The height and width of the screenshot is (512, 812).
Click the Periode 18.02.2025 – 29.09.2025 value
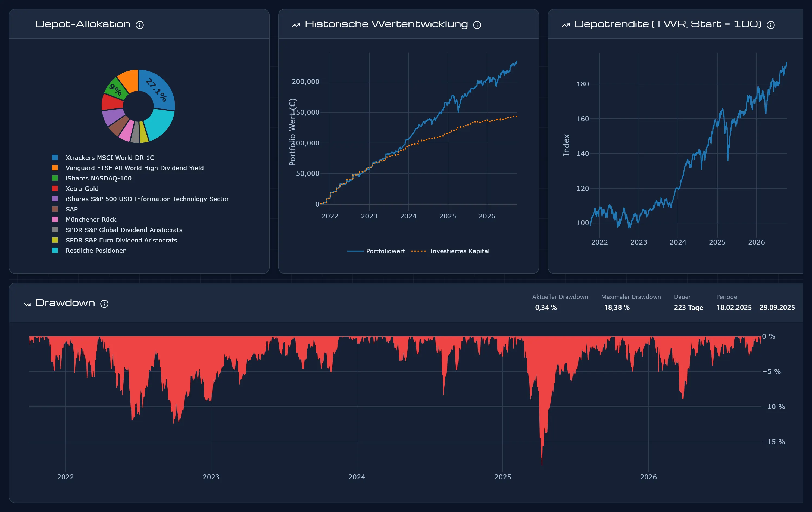pos(756,308)
